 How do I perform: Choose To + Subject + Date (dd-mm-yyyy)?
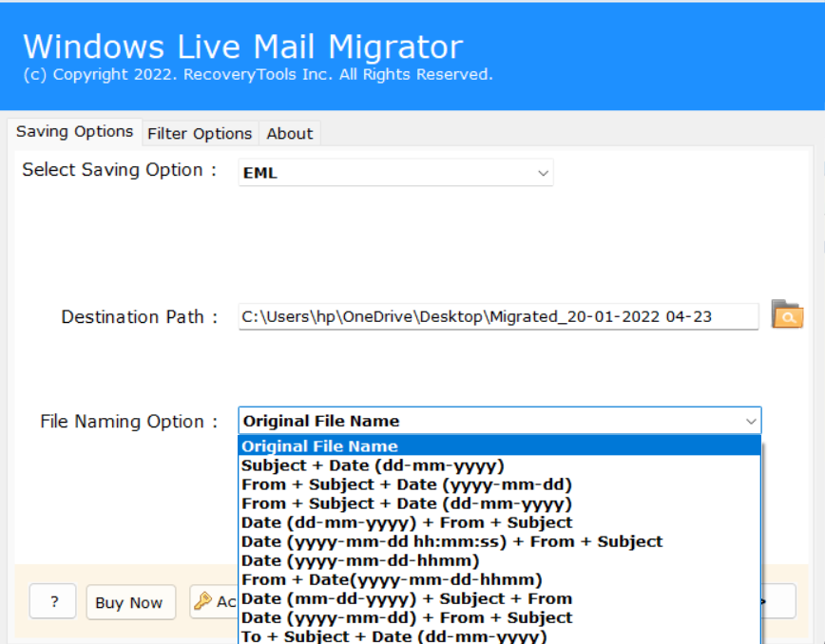pos(500,635)
